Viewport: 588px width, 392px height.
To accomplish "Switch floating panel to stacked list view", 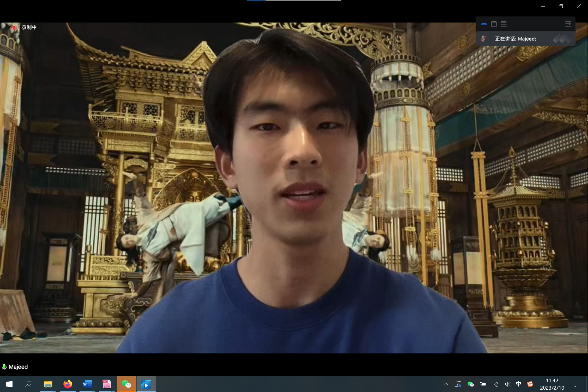I will click(x=504, y=24).
